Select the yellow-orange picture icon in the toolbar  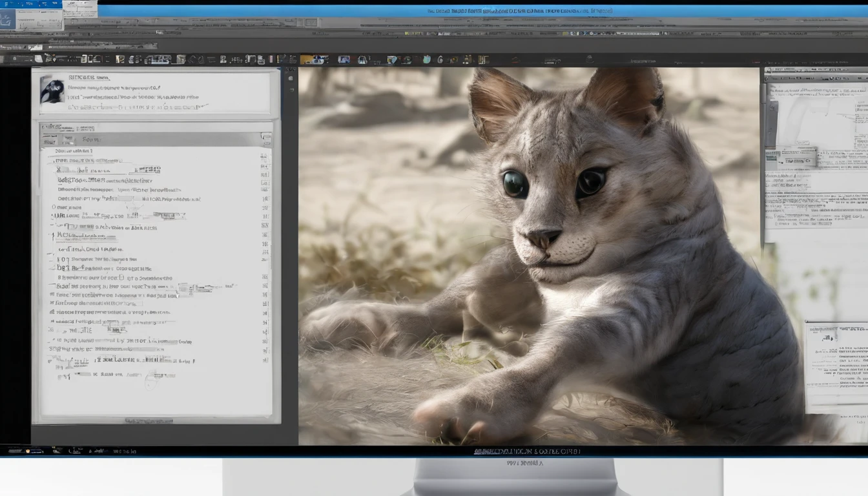(315, 59)
